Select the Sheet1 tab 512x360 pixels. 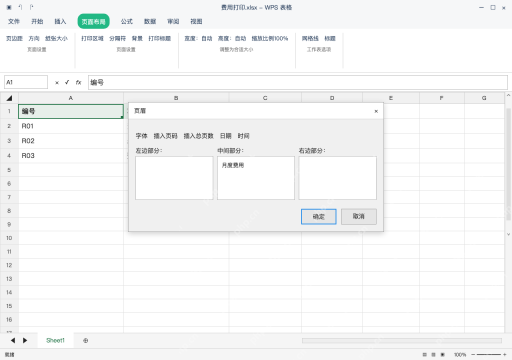tap(55, 340)
